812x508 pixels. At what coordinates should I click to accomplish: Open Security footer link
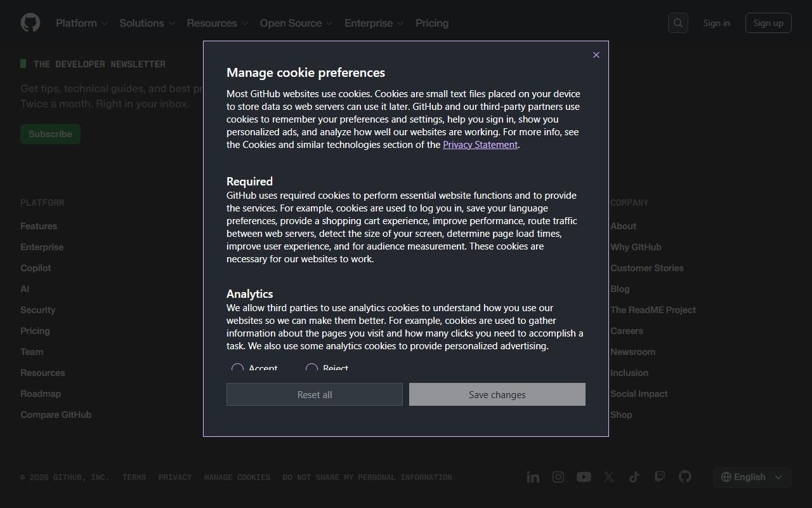pos(38,310)
